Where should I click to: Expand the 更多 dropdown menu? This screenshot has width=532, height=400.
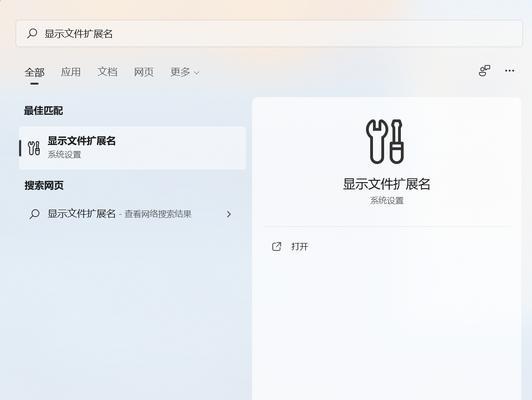pos(185,72)
